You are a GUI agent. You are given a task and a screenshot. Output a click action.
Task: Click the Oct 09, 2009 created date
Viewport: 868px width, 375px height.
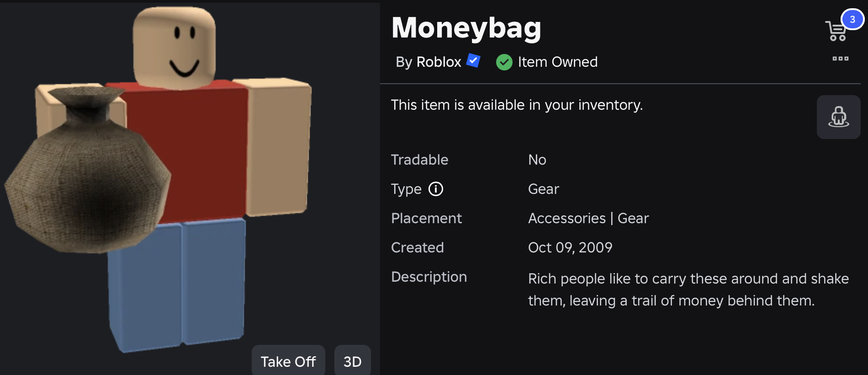(570, 247)
